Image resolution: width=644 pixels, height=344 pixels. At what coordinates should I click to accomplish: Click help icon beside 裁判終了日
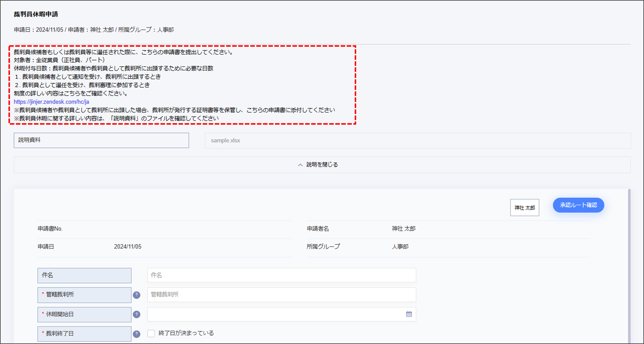click(x=136, y=334)
